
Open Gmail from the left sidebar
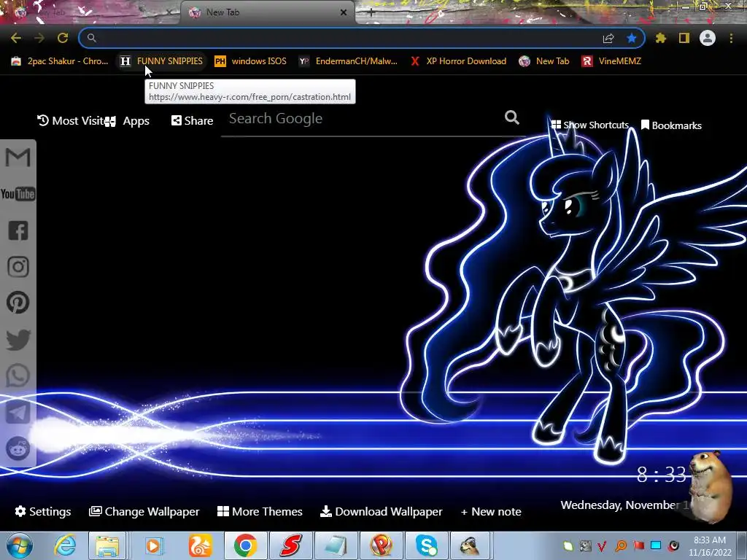[18, 157]
